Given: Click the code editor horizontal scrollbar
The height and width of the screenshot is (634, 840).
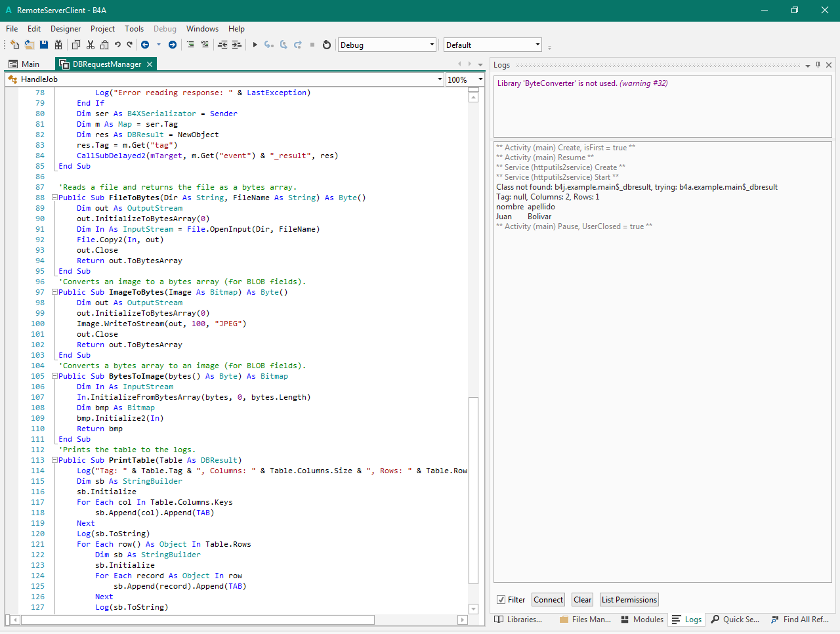Looking at the screenshot, I should [x=197, y=620].
